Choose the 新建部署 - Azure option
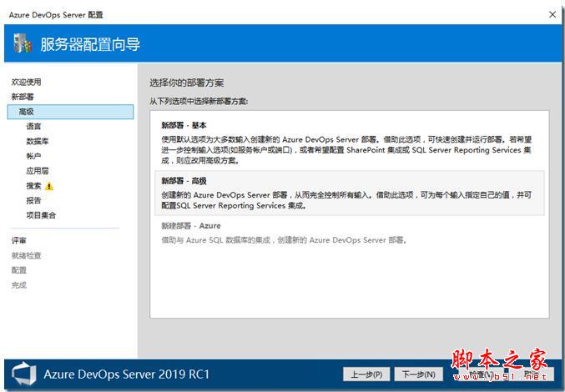The width and height of the screenshot is (565, 392). pos(350,233)
